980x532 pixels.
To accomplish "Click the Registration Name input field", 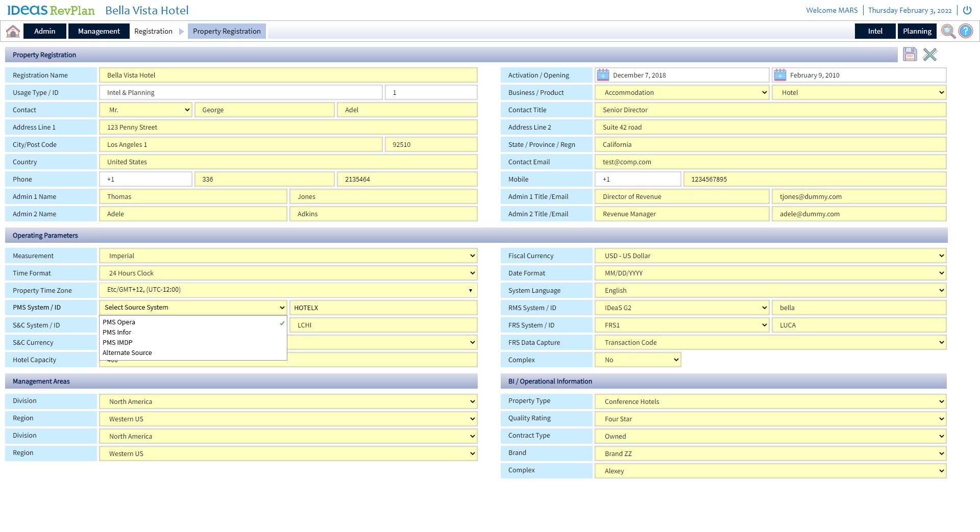I will (x=288, y=75).
